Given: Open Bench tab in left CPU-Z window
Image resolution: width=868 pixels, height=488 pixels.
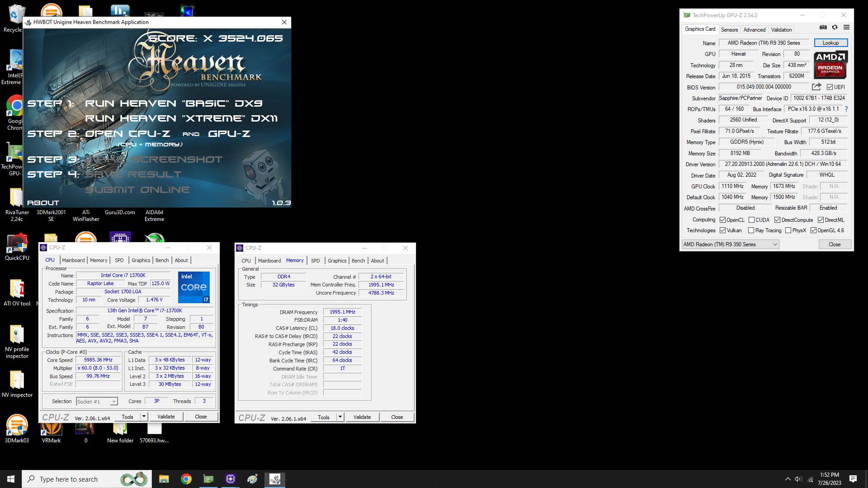Looking at the screenshot, I should (x=162, y=260).
